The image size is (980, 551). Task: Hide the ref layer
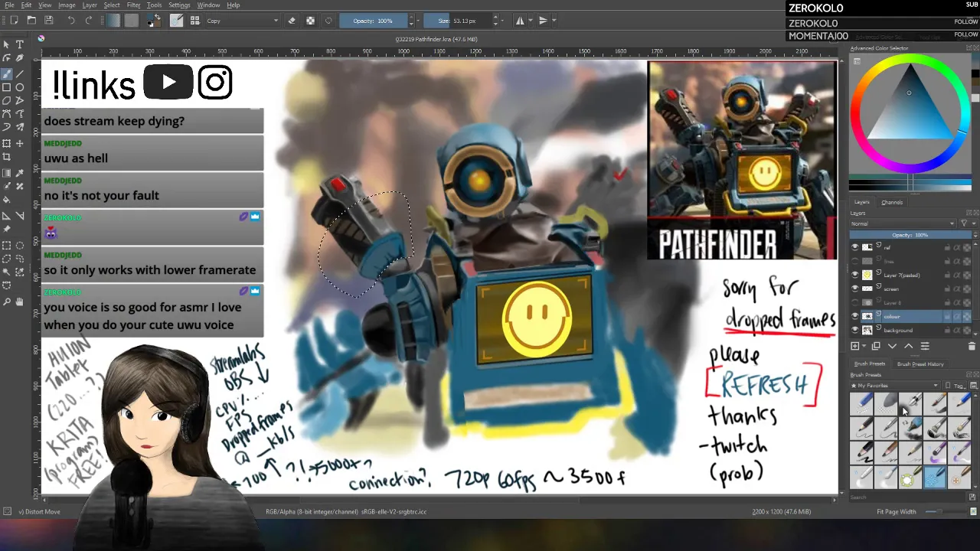(x=854, y=247)
